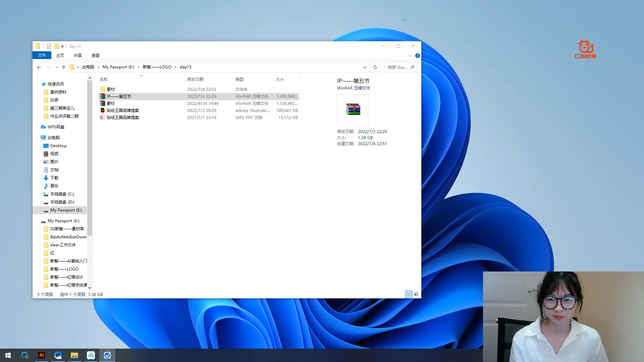Select the 文件 ribbon tab
This screenshot has width=644, height=362.
coord(42,55)
